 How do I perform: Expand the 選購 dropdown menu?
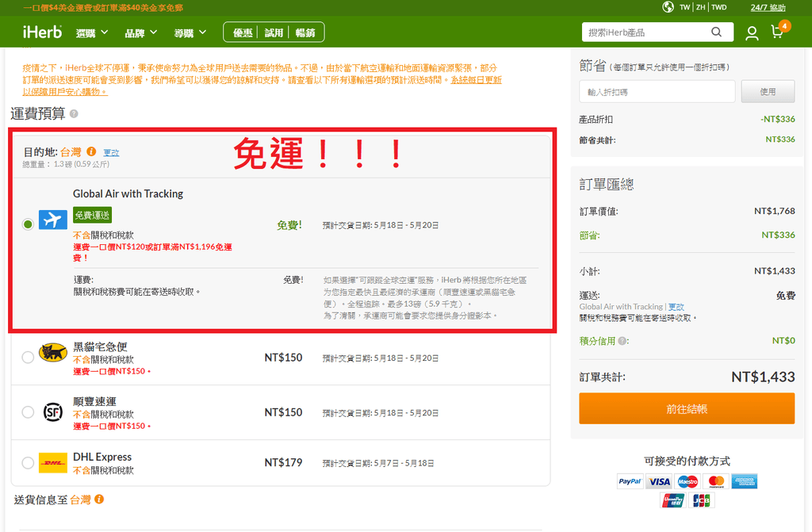click(92, 33)
